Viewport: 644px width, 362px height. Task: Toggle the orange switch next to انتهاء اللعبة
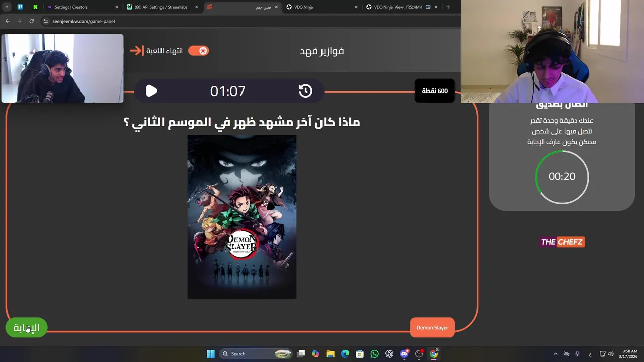(x=198, y=51)
